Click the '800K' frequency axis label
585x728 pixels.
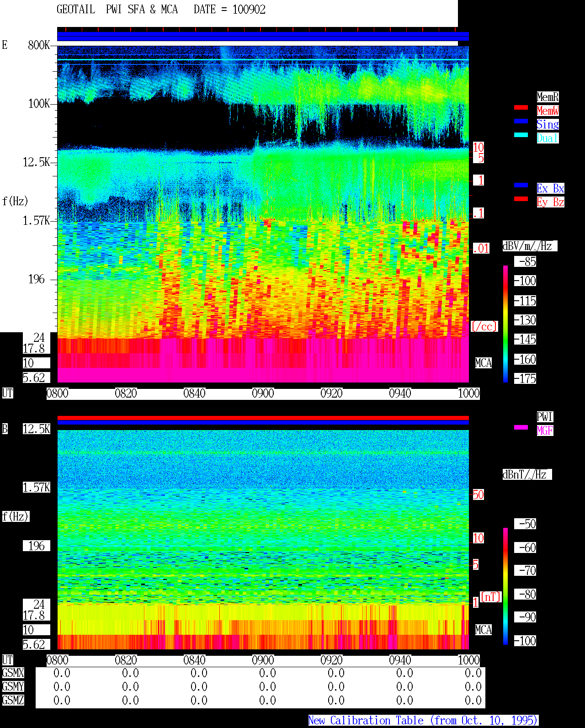coord(39,45)
